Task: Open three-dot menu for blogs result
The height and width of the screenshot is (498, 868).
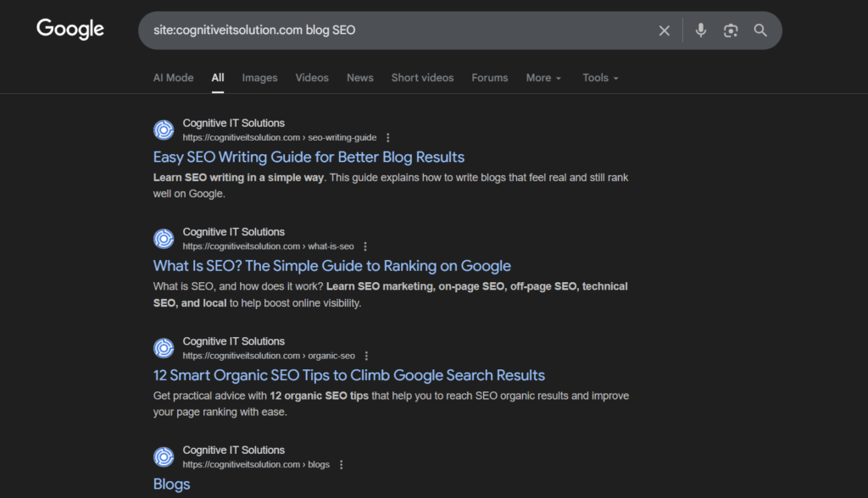Action: pos(342,465)
